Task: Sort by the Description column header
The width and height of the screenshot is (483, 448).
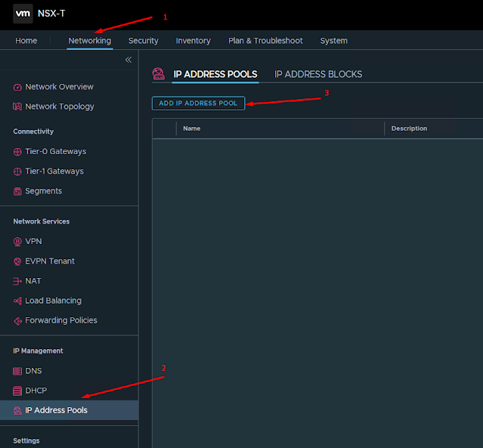Action: click(x=409, y=128)
